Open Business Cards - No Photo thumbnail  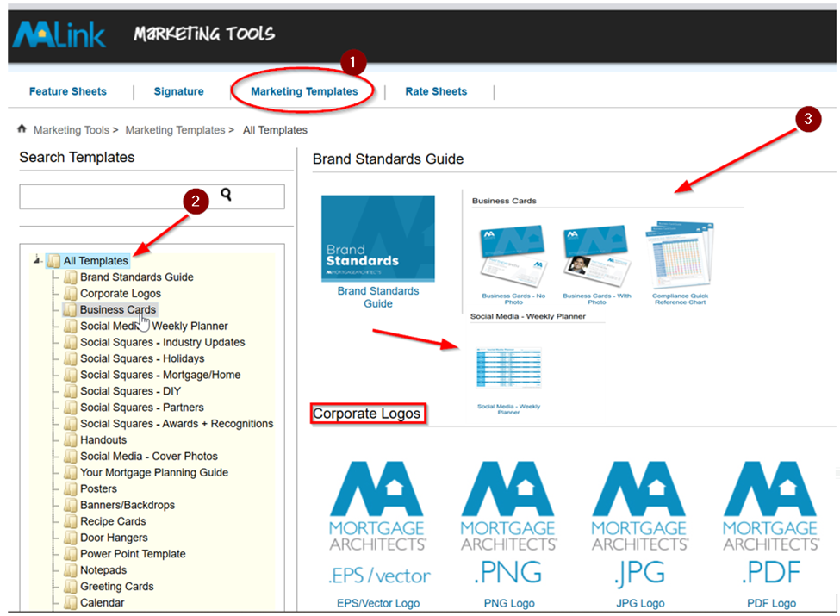pyautogui.click(x=513, y=256)
